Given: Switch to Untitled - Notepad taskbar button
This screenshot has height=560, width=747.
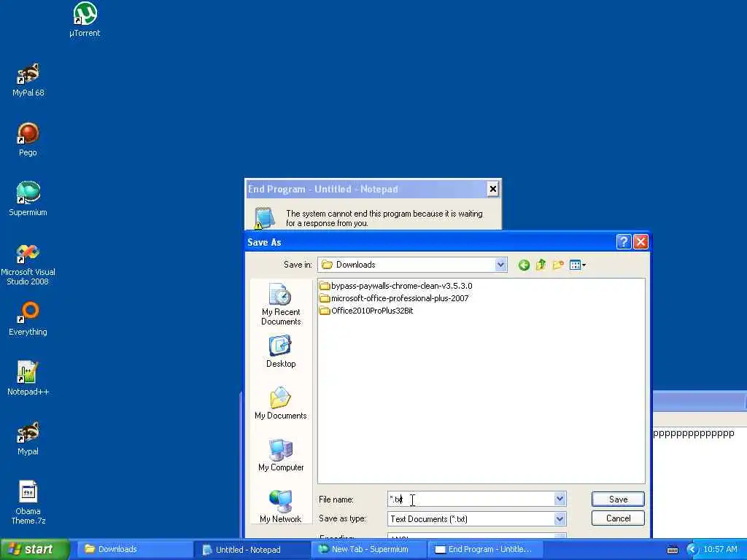Looking at the screenshot, I should click(251, 549).
